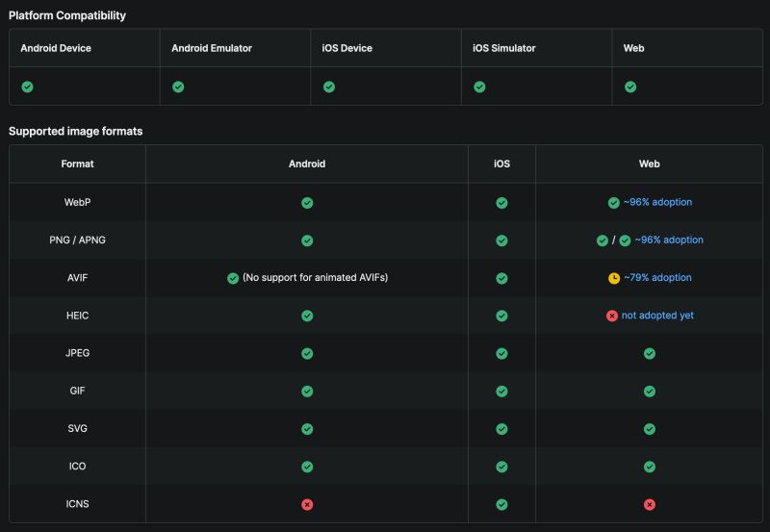Open the WebP ~96% adoption link
This screenshot has width=770, height=532.
coord(657,202)
